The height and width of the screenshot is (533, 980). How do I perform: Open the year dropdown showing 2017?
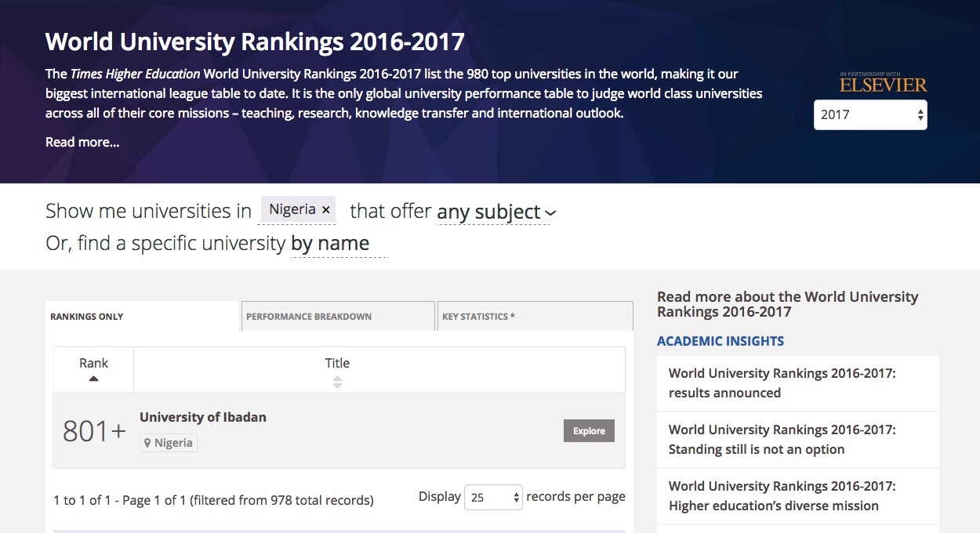coord(870,114)
